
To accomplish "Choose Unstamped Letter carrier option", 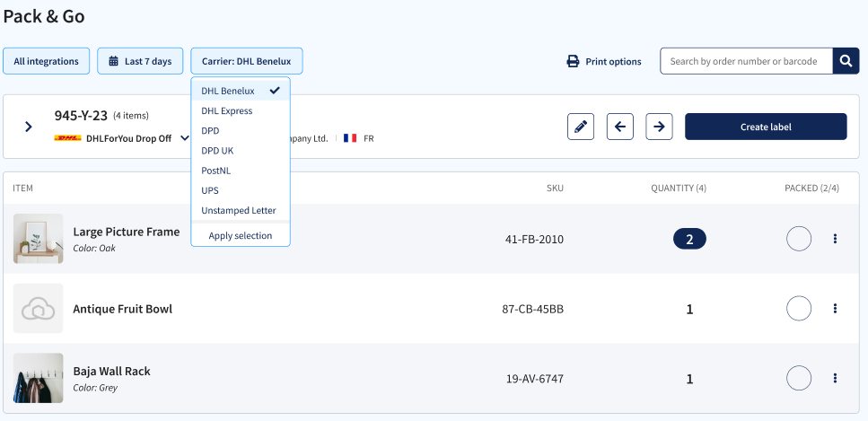I will click(x=241, y=210).
